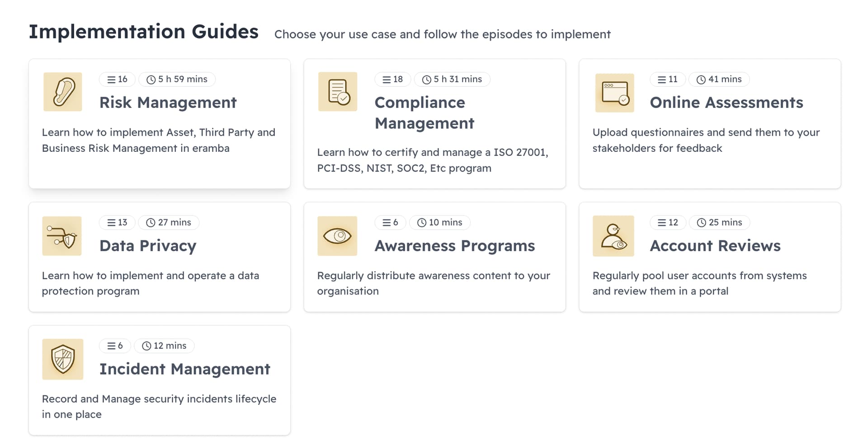The width and height of the screenshot is (868, 446).
Task: Open the Risk Management guide title
Action: 168,103
